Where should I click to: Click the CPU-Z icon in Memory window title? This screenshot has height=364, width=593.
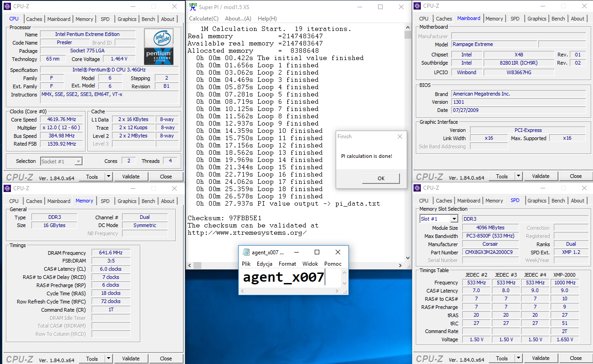point(7,188)
